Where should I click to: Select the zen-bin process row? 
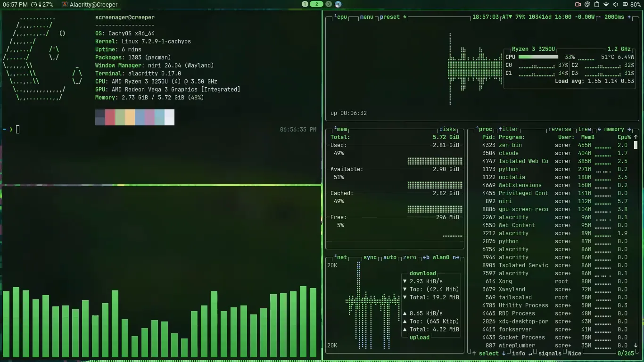point(554,145)
